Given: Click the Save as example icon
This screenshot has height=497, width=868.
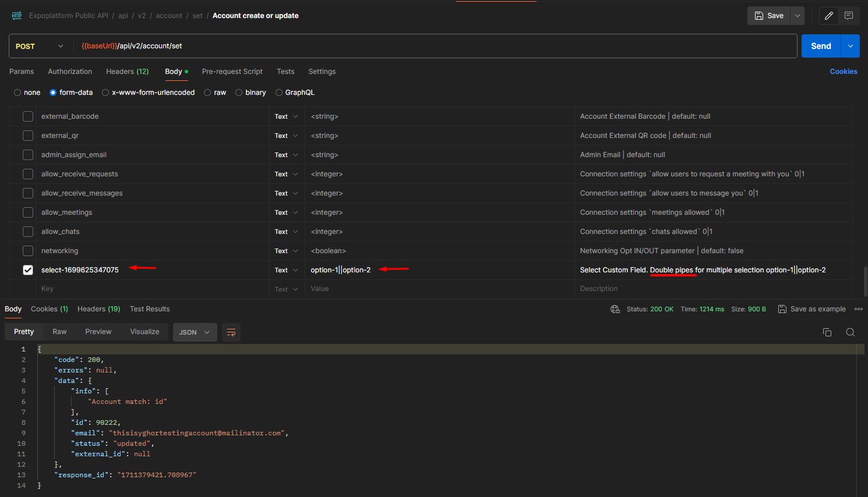Looking at the screenshot, I should click(782, 309).
